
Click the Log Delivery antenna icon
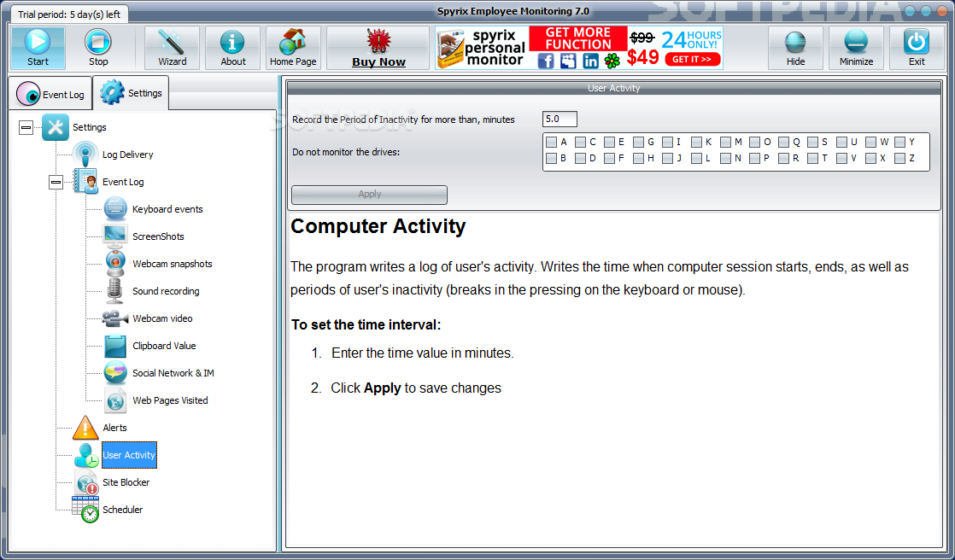85,155
